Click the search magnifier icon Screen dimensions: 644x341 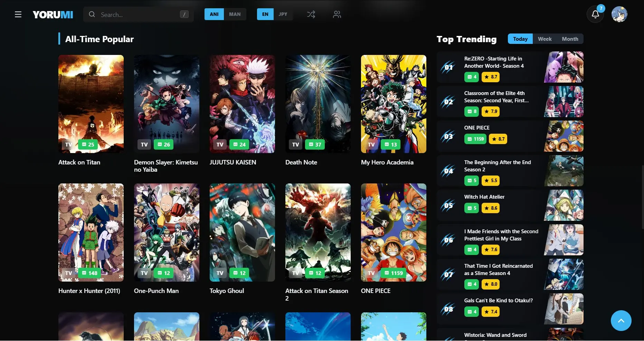[x=92, y=15]
